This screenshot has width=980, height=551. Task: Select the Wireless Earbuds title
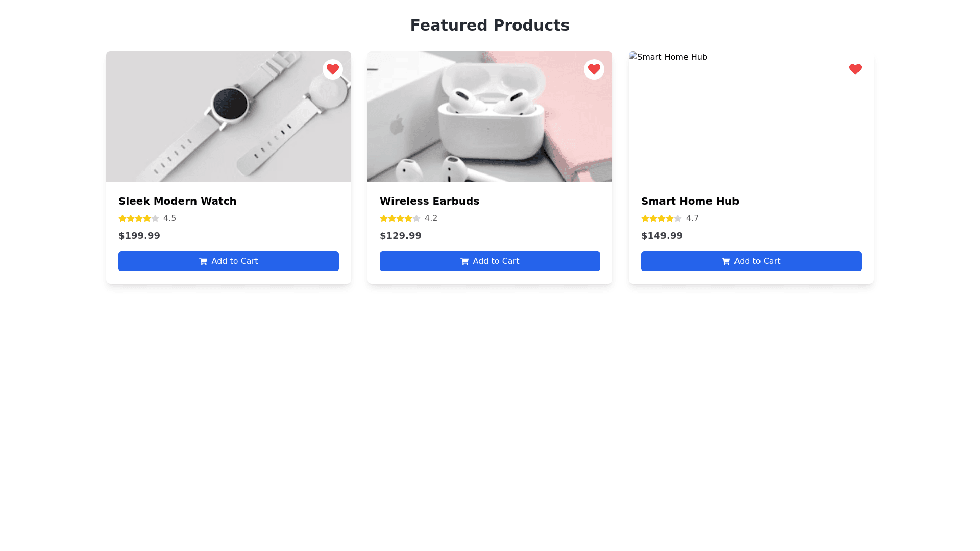(x=430, y=201)
